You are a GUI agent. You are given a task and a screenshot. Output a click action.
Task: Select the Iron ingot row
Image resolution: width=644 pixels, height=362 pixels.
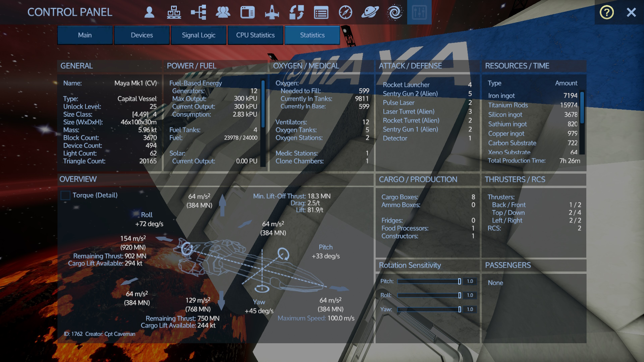pos(533,96)
